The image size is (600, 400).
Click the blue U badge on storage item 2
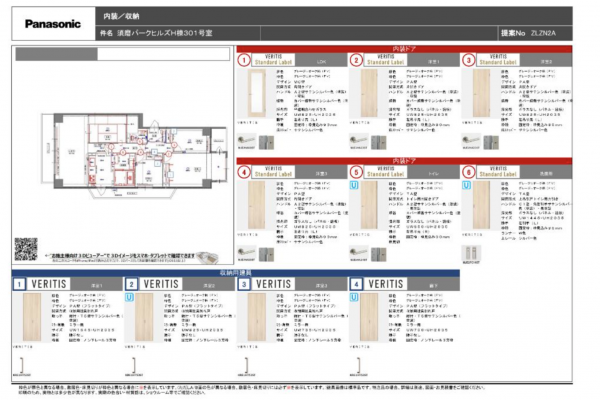(x=129, y=297)
